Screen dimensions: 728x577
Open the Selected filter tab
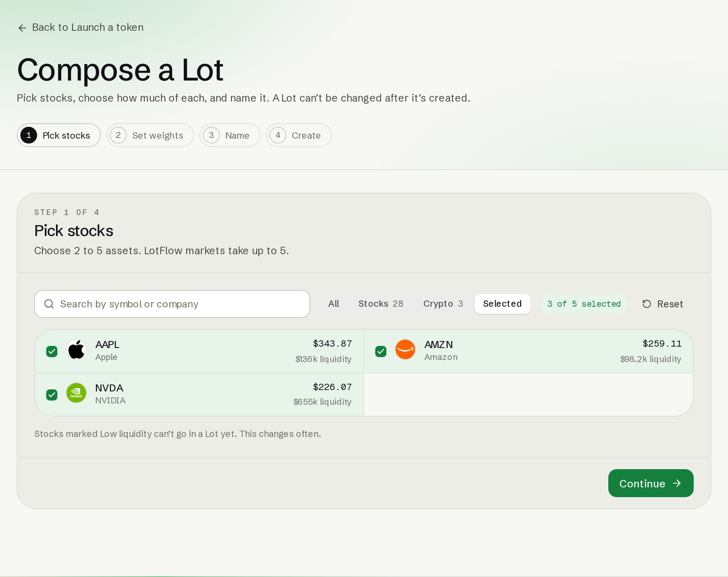503,304
